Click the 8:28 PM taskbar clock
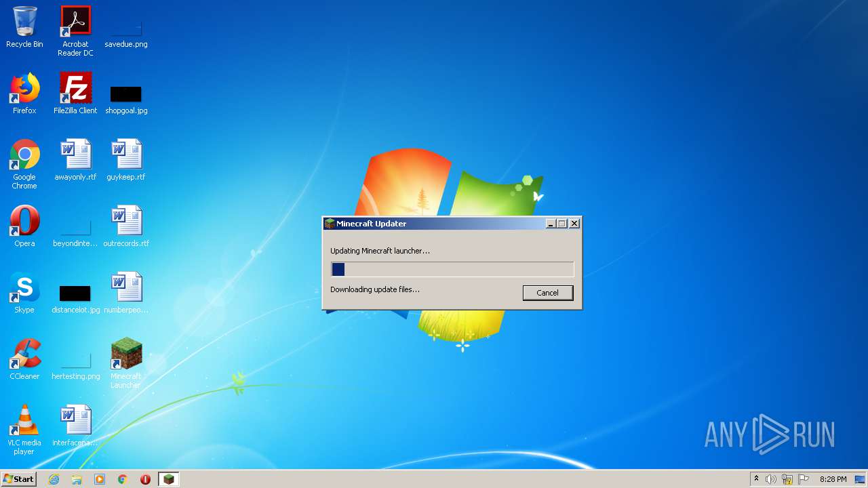Screen dimensions: 868x488 pos(833,479)
